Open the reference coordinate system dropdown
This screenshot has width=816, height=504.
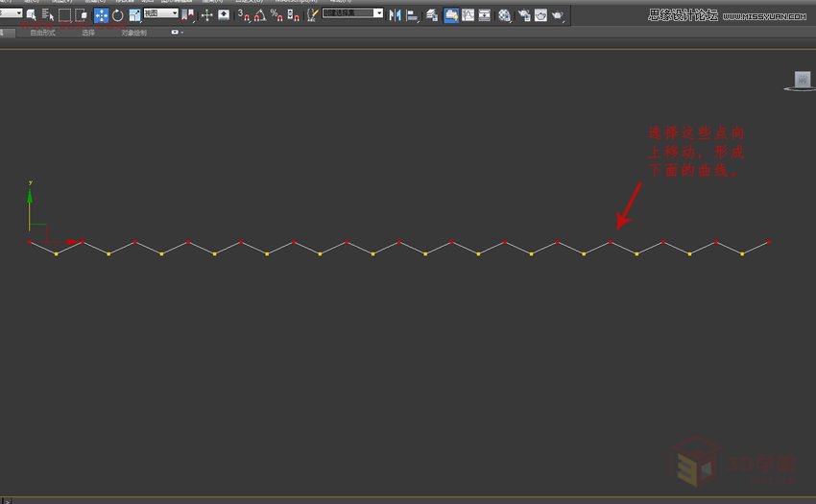click(160, 14)
